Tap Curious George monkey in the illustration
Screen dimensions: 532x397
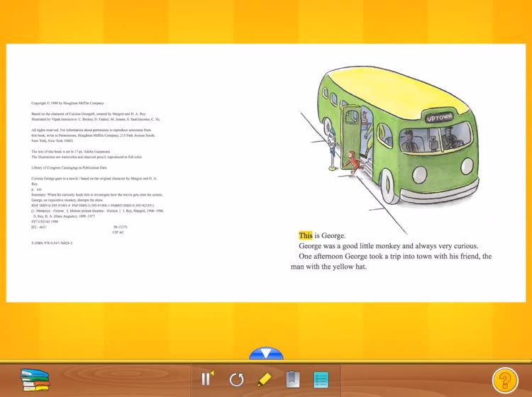coord(353,162)
